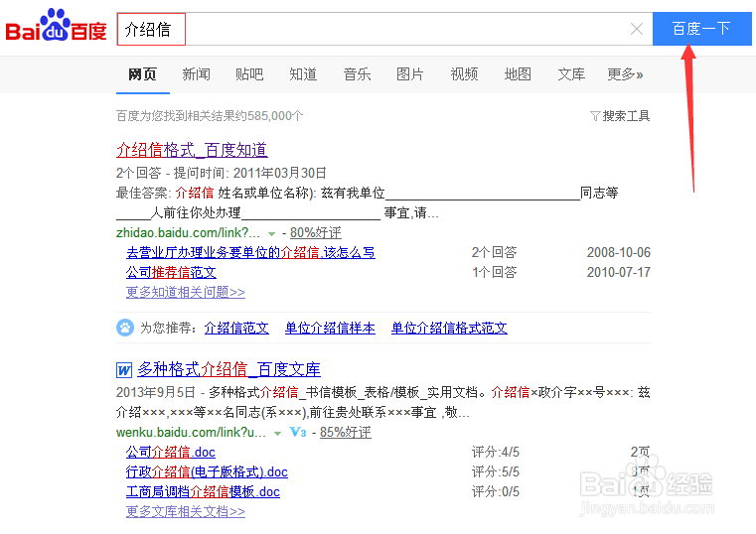Click the 百度一下 search button

coord(702,29)
